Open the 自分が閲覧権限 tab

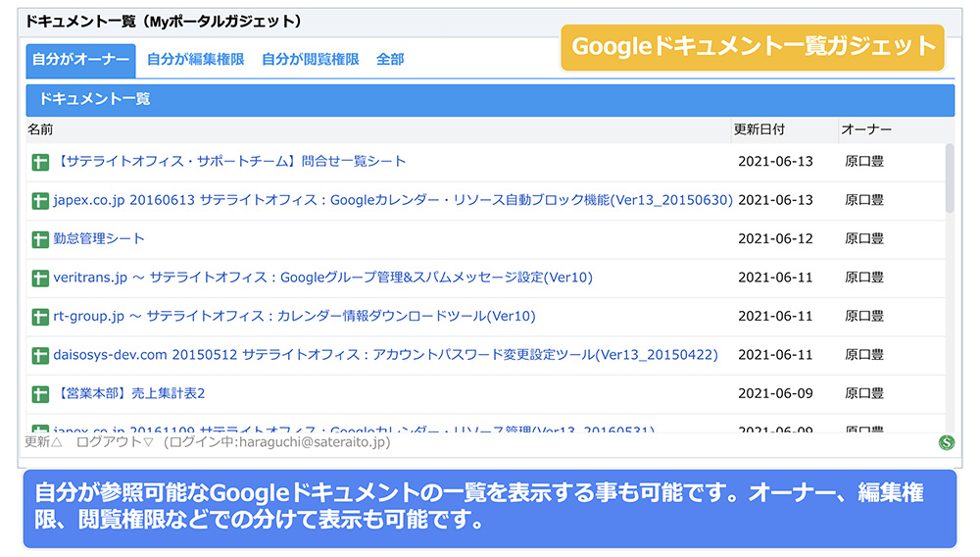tap(310, 60)
